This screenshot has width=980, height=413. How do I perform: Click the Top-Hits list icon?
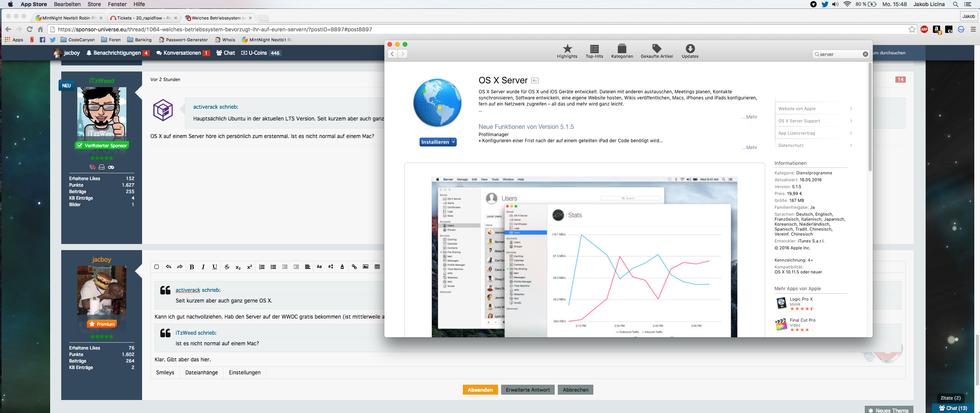pyautogui.click(x=594, y=49)
